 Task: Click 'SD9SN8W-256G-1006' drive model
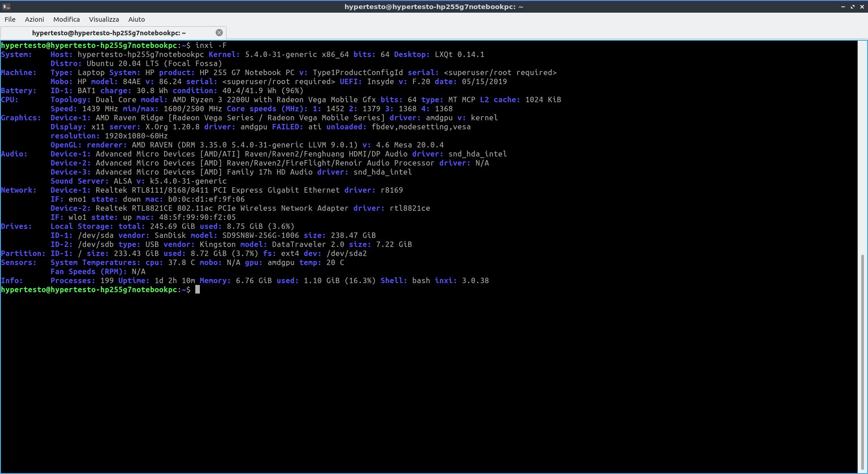pyautogui.click(x=260, y=235)
